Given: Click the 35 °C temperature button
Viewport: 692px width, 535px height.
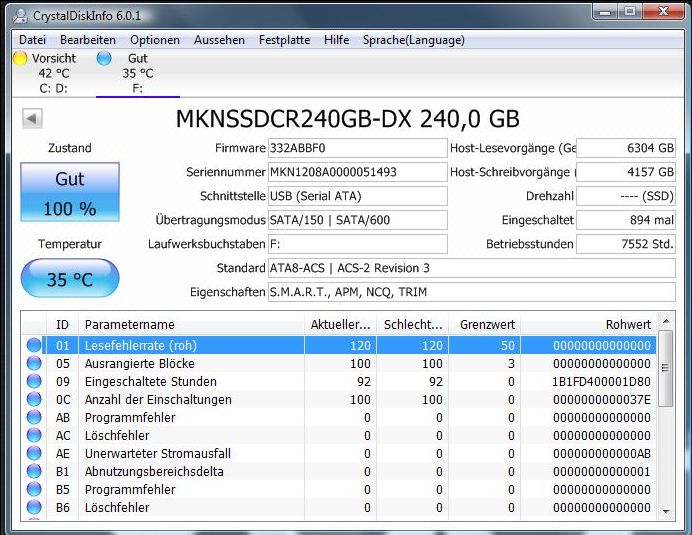Looking at the screenshot, I should pyautogui.click(x=70, y=279).
